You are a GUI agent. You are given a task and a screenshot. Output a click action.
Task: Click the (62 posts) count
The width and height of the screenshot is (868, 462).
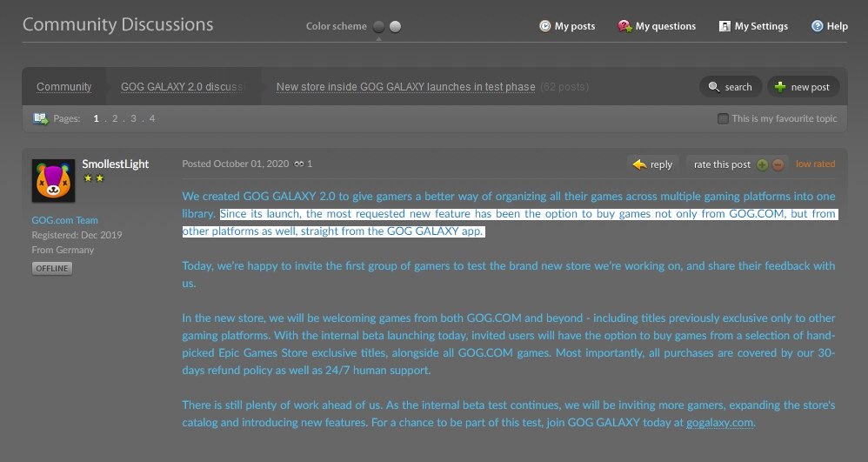tap(564, 87)
